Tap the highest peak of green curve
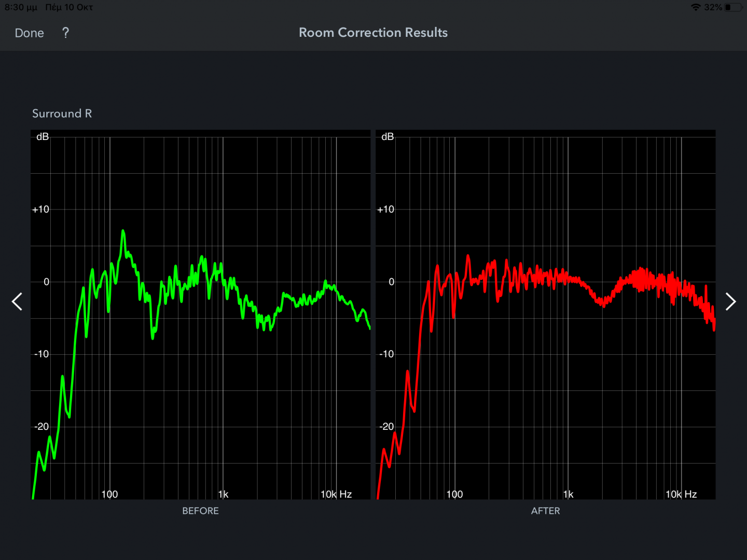The image size is (747, 560). [x=123, y=231]
